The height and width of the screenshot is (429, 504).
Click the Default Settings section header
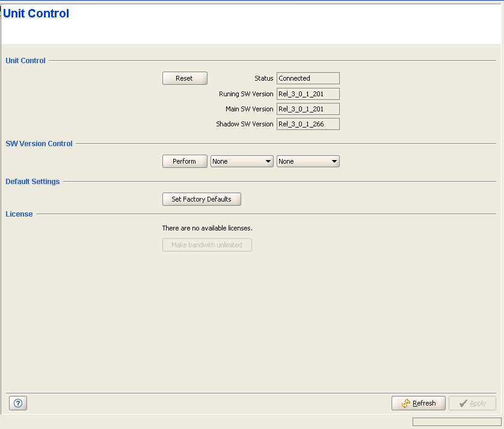click(32, 182)
